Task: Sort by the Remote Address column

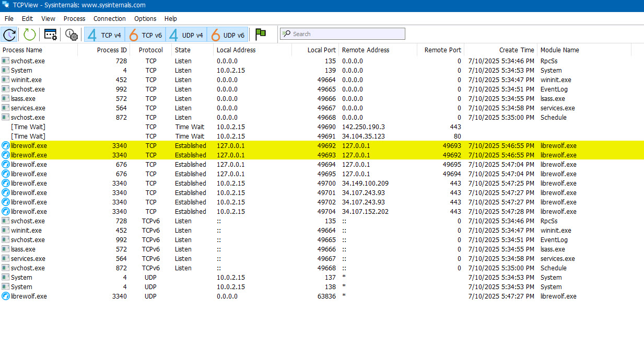Action: pos(365,50)
